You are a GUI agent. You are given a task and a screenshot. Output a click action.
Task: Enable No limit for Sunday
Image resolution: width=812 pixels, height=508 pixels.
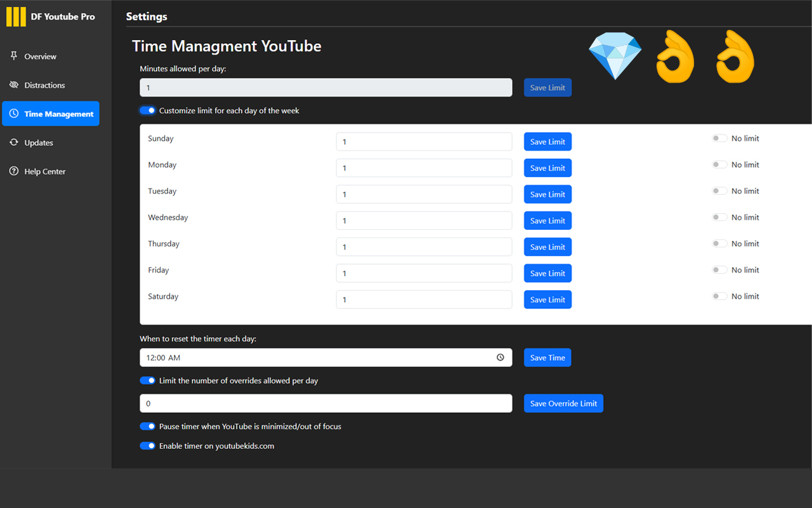click(719, 138)
